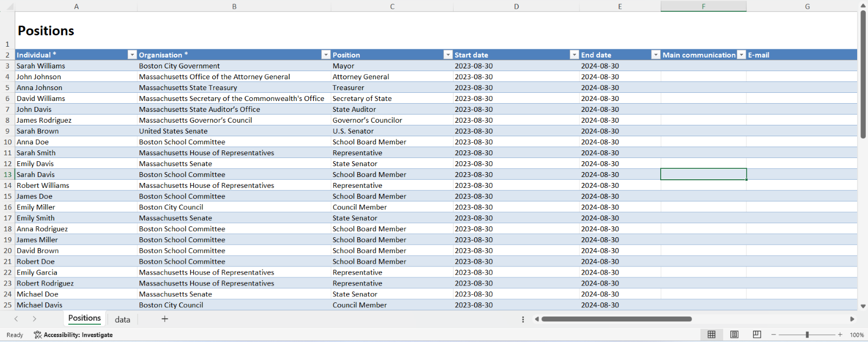Viewport: 868px width, 342px height.
Task: Select cell with David Brown
Action: (x=76, y=250)
